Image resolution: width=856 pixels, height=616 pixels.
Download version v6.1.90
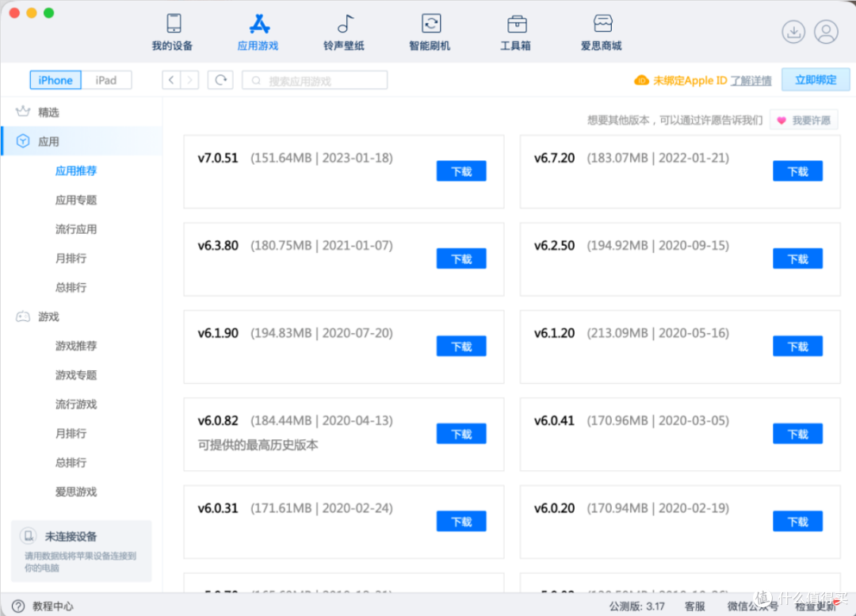coord(461,346)
